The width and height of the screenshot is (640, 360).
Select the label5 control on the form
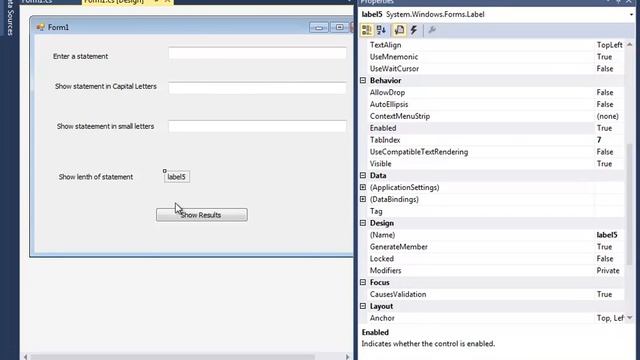(177, 177)
